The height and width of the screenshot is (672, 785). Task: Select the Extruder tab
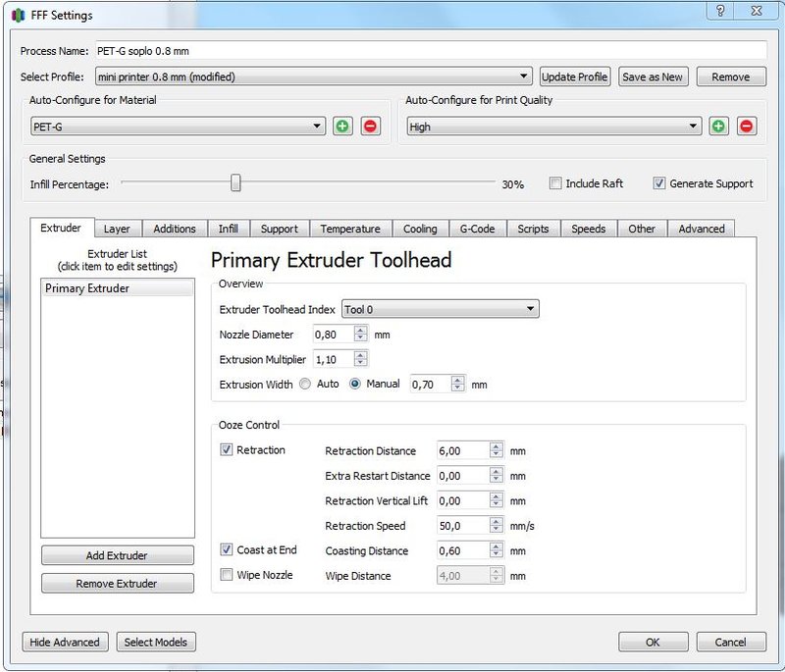point(61,228)
